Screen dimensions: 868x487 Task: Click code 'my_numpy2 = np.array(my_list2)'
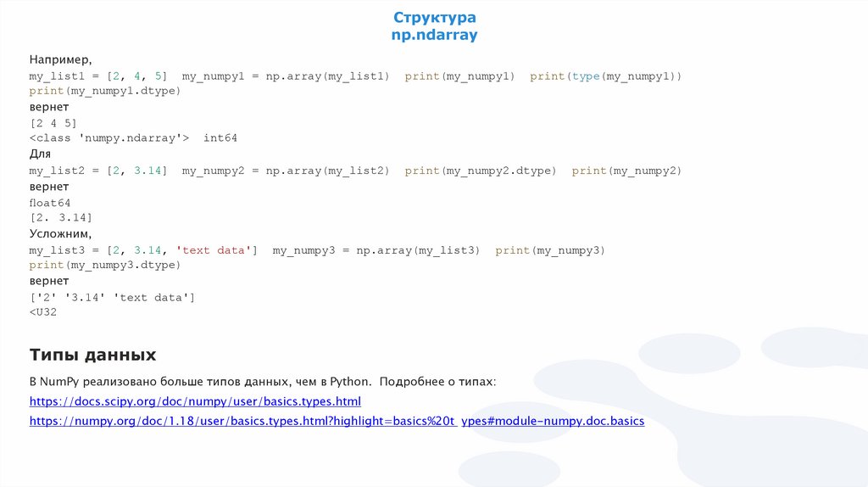[286, 171]
